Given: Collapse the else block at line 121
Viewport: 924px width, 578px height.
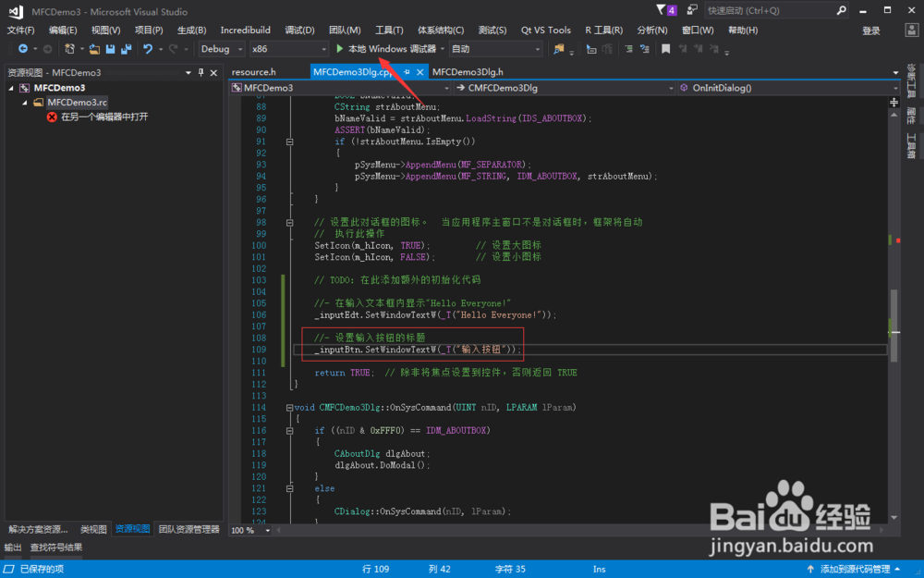Looking at the screenshot, I should [289, 488].
